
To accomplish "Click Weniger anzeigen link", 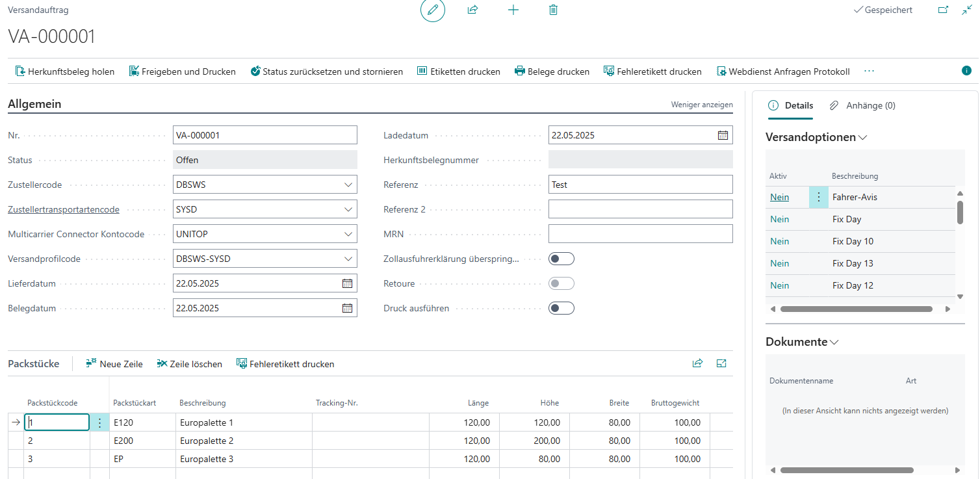I will pyautogui.click(x=701, y=105).
